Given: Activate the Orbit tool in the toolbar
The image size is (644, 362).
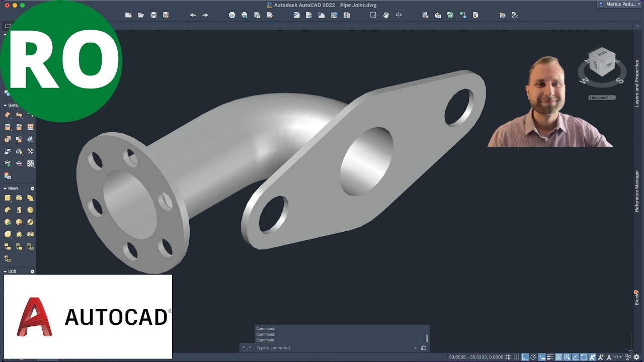Looking at the screenshot, I should click(398, 15).
